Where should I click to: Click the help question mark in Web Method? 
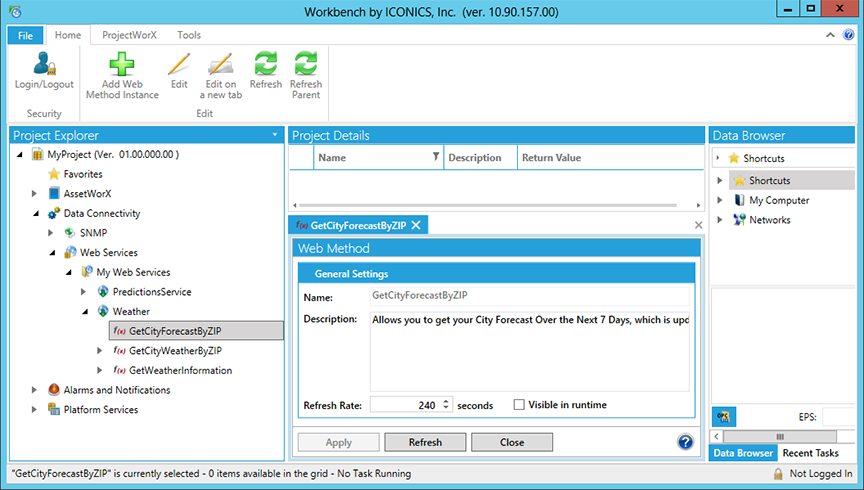coord(685,442)
